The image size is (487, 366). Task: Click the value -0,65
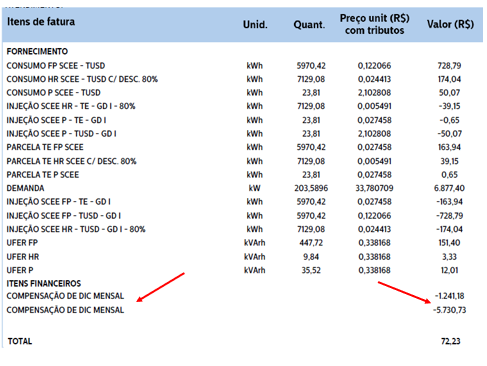pos(449,120)
